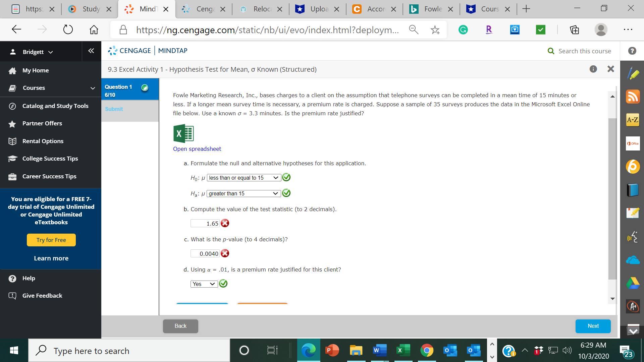Collapse the left navigation sidebar

91,51
